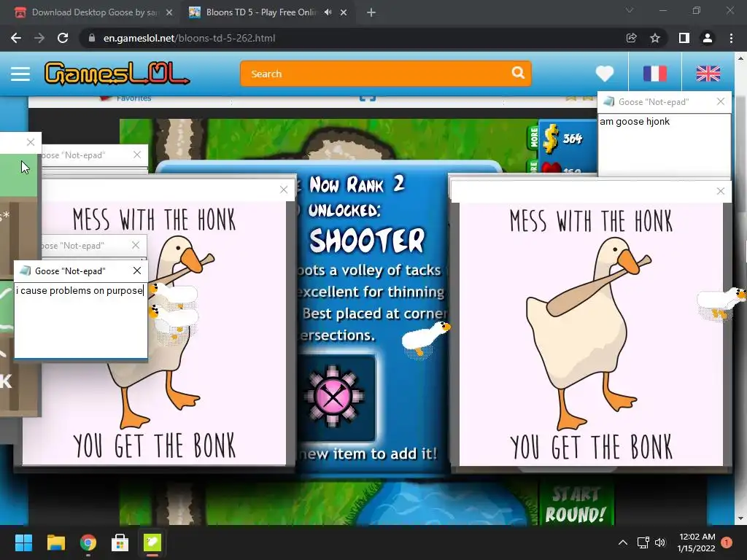Switch to the Download Desktop Goose tab
747x560 pixels.
coord(93,12)
